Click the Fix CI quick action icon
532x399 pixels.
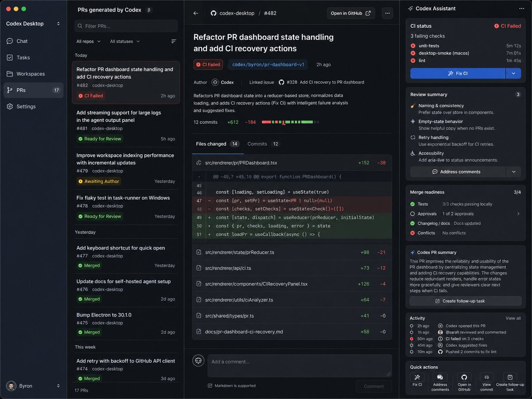pos(417,377)
